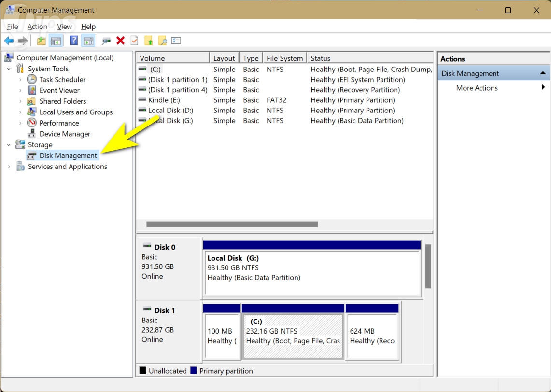The height and width of the screenshot is (392, 551).
Task: Click the blue Back arrow in toolbar
Action: click(x=9, y=41)
